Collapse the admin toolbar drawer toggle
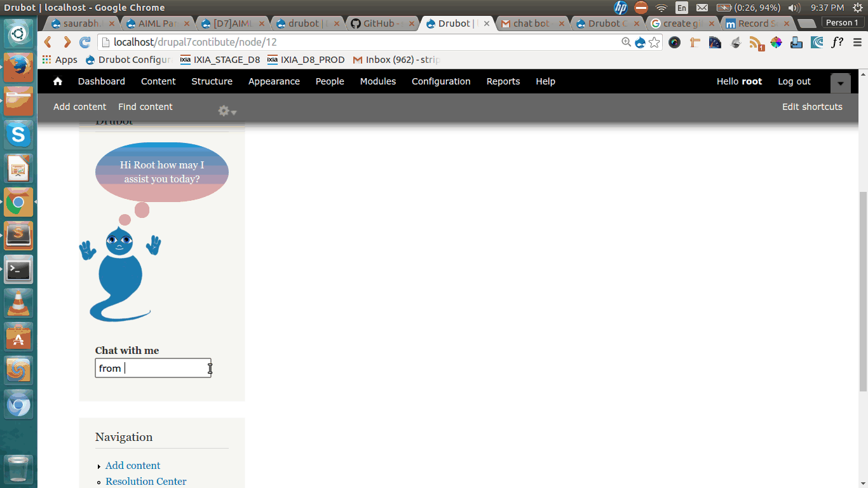 (x=840, y=83)
